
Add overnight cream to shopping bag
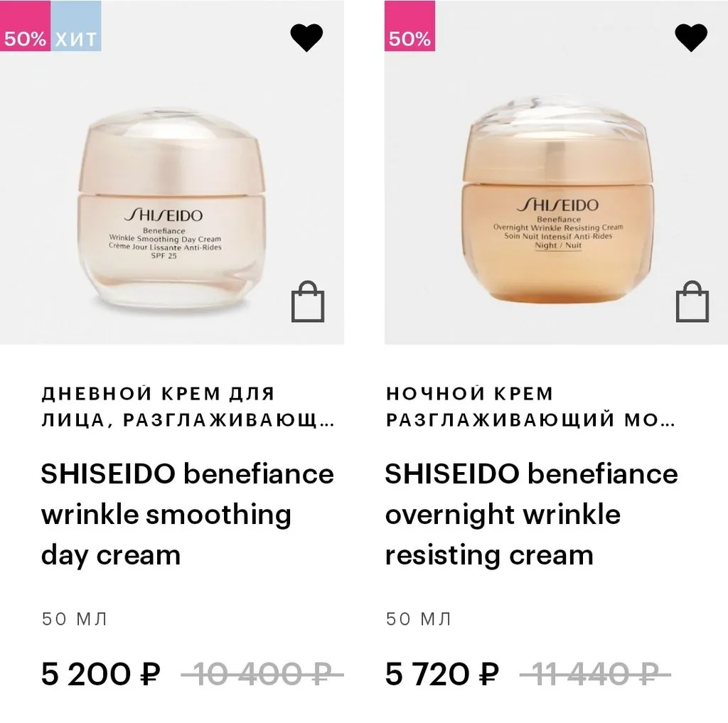692,301
